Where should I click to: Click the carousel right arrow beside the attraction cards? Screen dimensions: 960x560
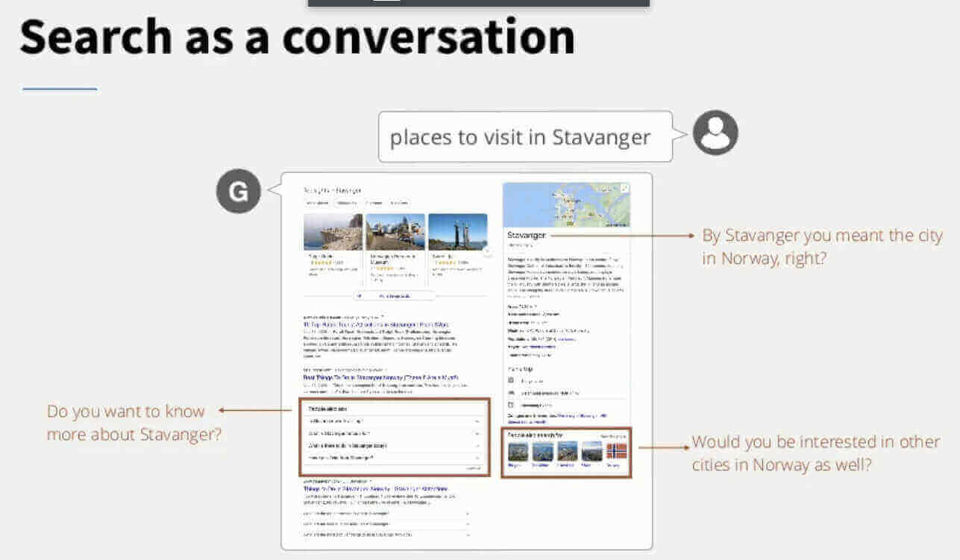tap(487, 251)
